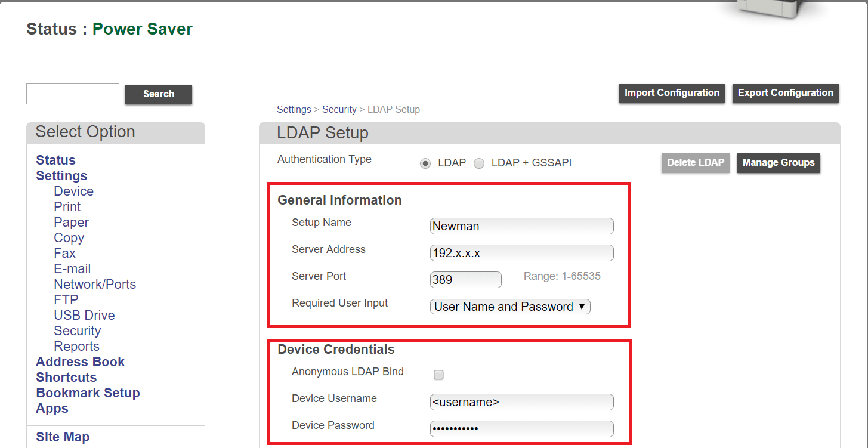Click the Server Port field
The image size is (868, 448).
[465, 279]
